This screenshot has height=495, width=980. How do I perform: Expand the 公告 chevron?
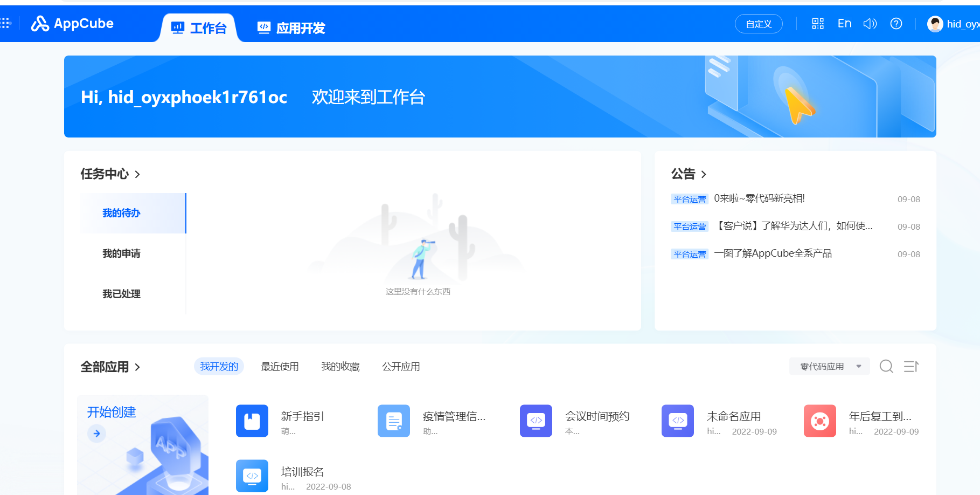(704, 174)
